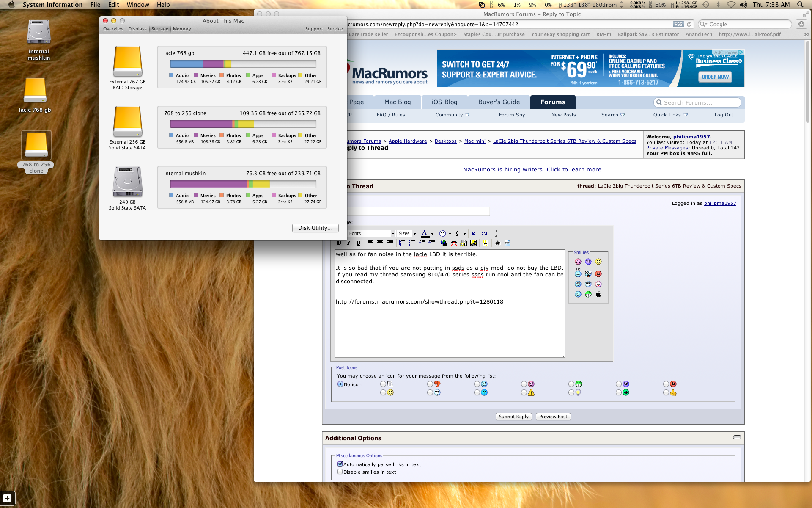Image resolution: width=812 pixels, height=508 pixels.
Task: Center-align text in the editor toolbar
Action: (380, 243)
